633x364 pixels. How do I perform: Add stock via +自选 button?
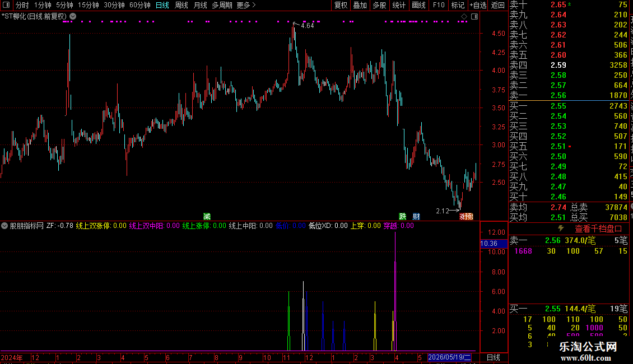click(x=478, y=5)
